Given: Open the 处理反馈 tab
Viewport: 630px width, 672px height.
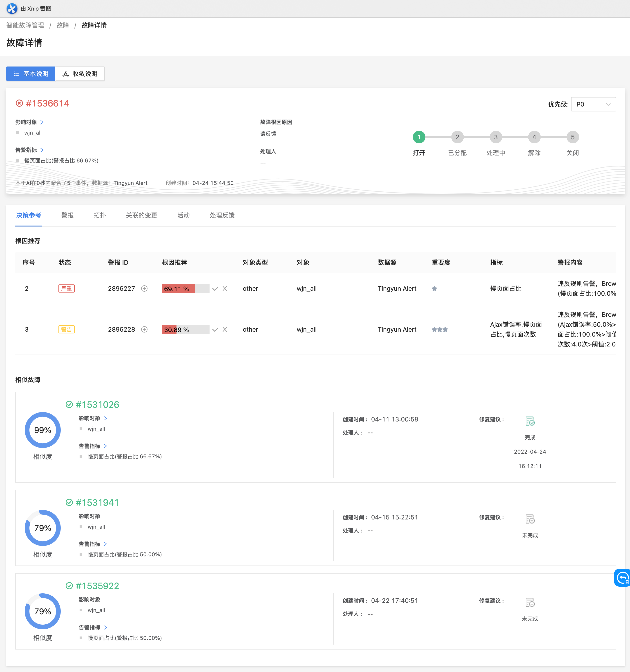Looking at the screenshot, I should click(x=222, y=215).
